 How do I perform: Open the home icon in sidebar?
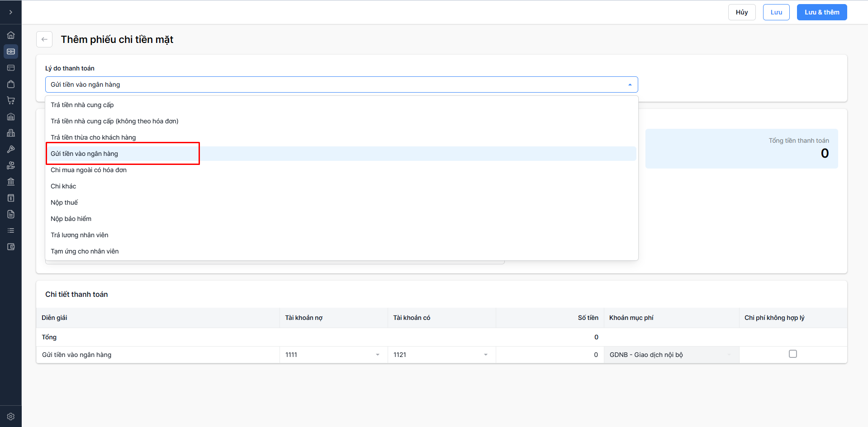point(11,35)
